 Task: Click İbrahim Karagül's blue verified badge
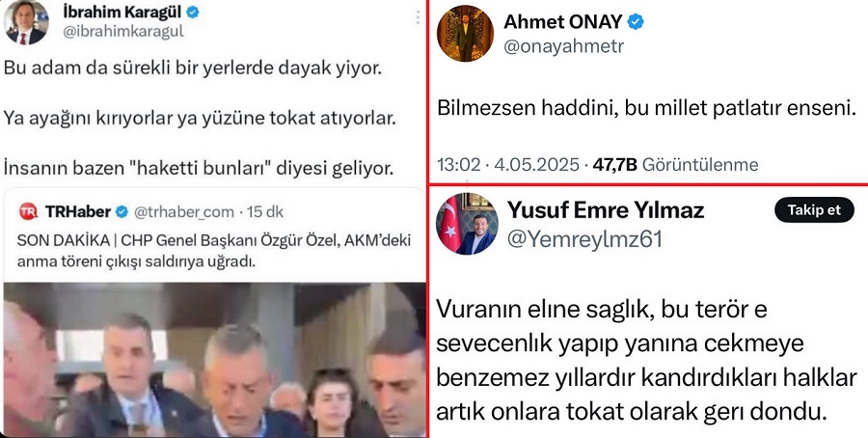[x=193, y=13]
